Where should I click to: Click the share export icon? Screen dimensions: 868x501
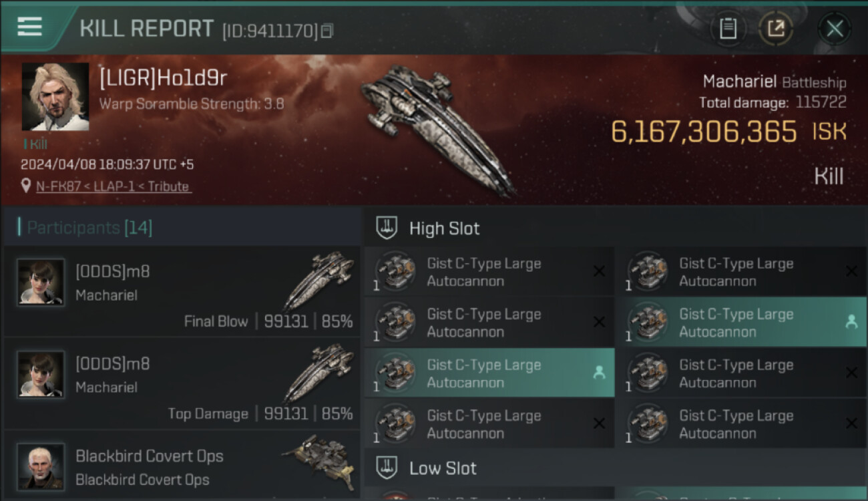[775, 28]
